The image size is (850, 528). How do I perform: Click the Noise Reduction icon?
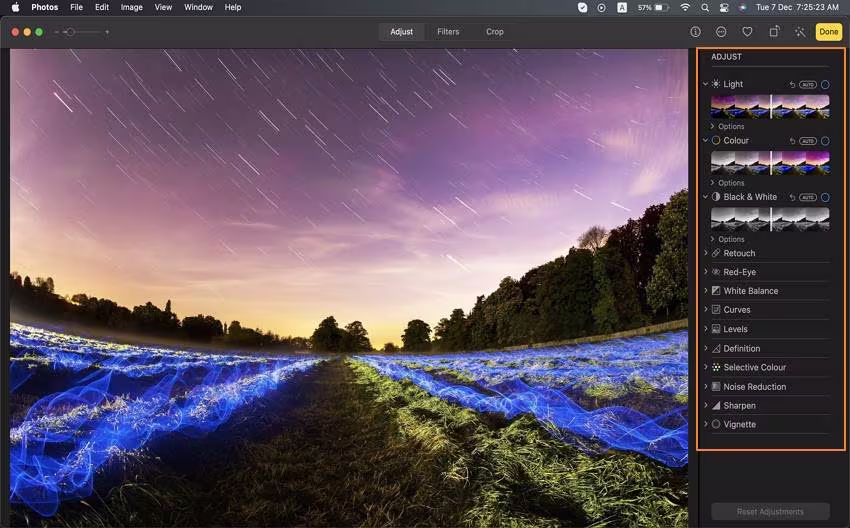(716, 387)
